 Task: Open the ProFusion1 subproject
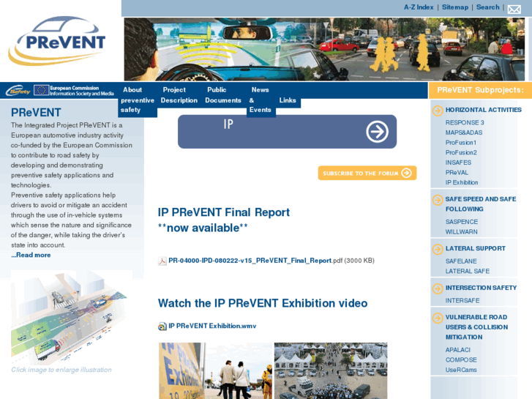[x=461, y=143]
